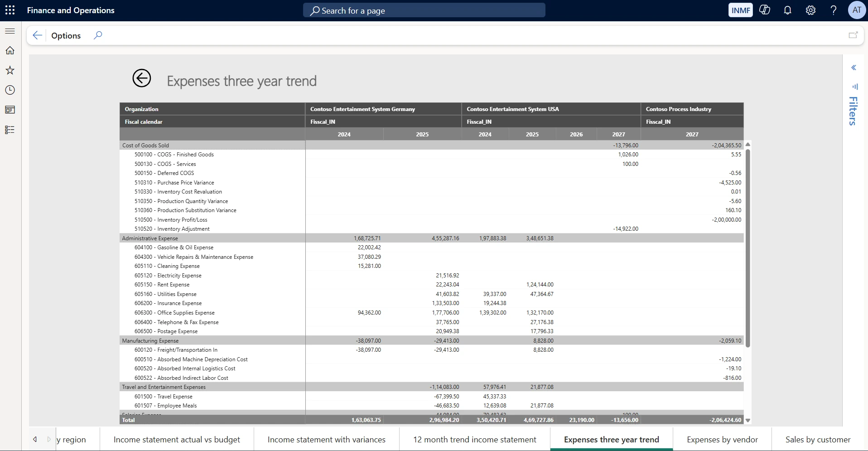Click the table scrollbar up arrow
This screenshot has height=451, width=868.
[x=748, y=145]
